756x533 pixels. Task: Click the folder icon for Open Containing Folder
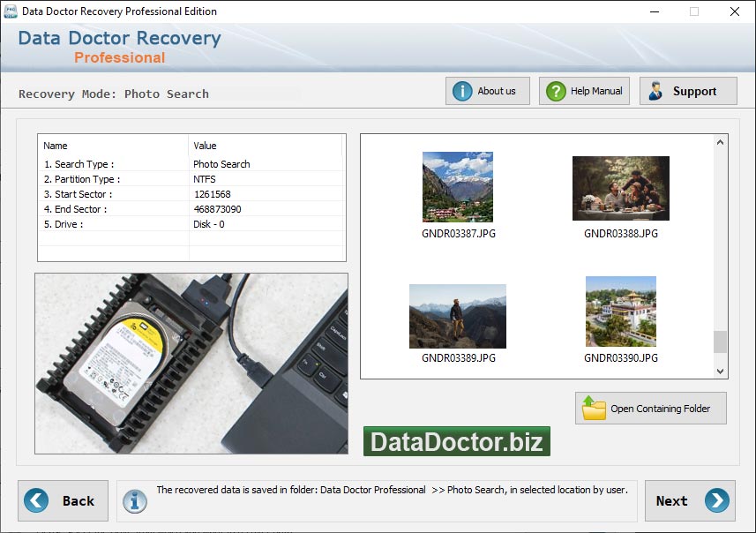(x=595, y=409)
